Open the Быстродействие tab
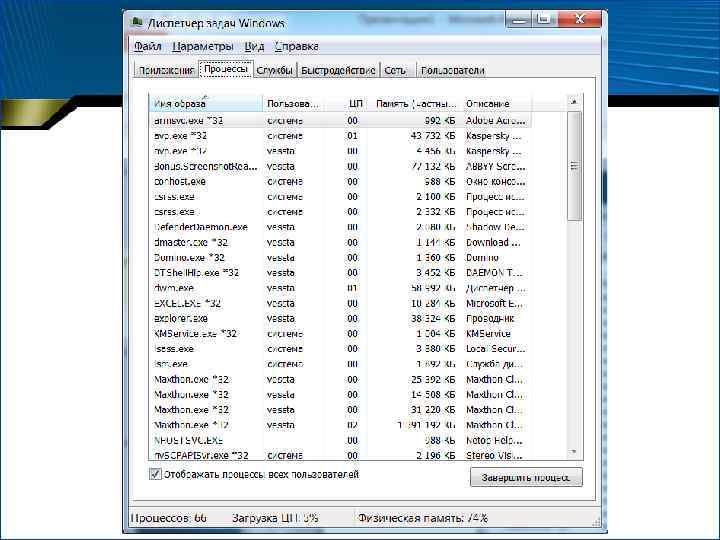The image size is (720, 540). point(338,70)
